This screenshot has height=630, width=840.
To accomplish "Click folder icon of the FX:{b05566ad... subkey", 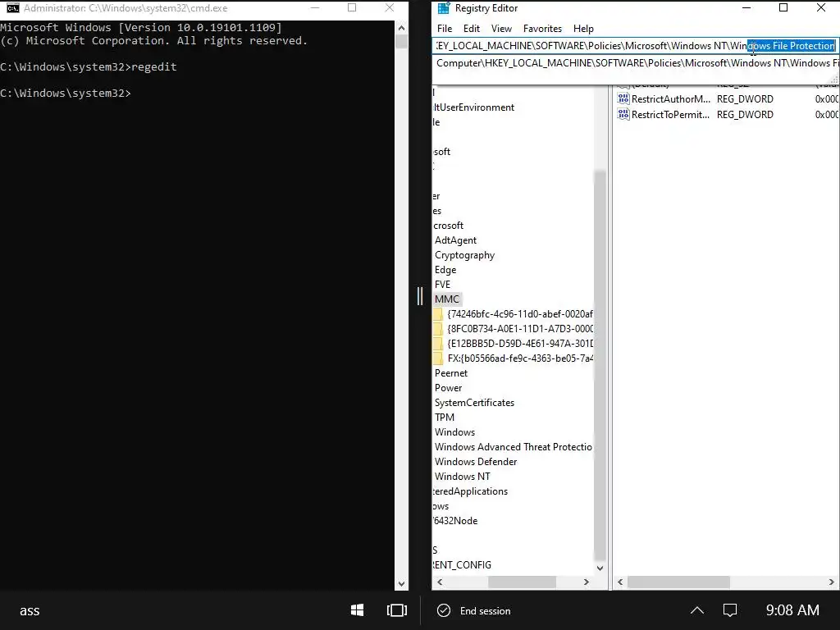I will 438,358.
